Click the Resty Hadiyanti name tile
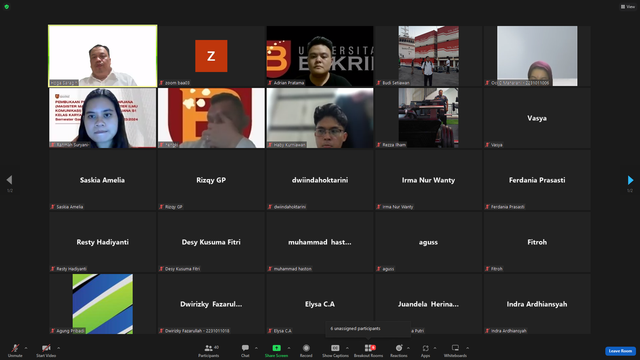 point(102,242)
